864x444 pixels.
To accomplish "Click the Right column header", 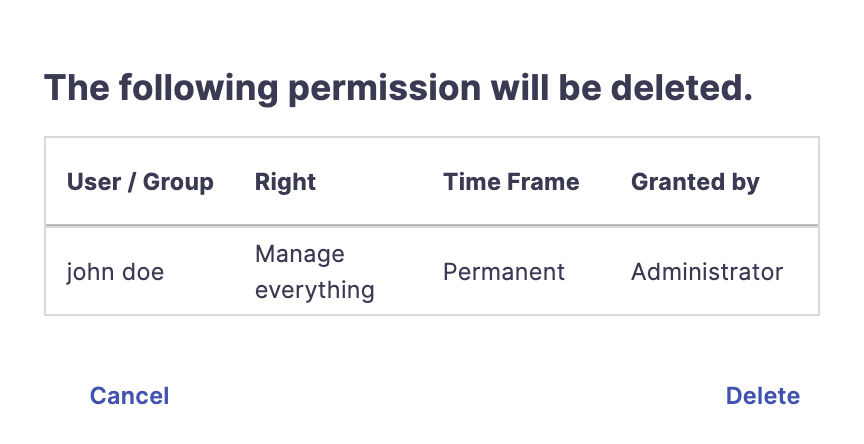I will coord(285,182).
